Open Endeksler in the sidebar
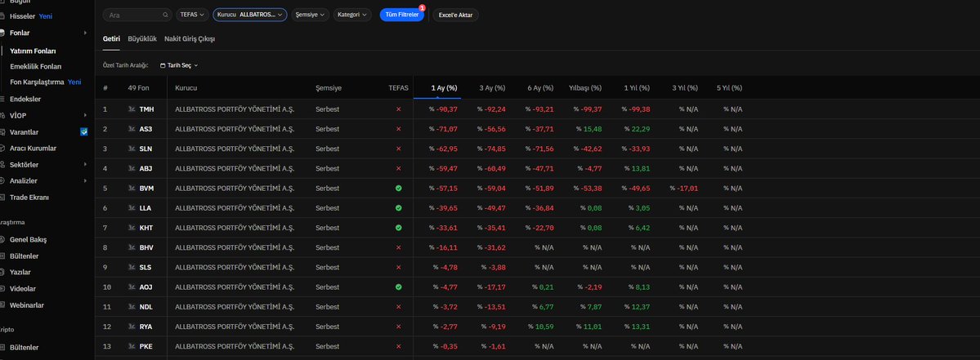The height and width of the screenshot is (360, 980). (x=25, y=100)
